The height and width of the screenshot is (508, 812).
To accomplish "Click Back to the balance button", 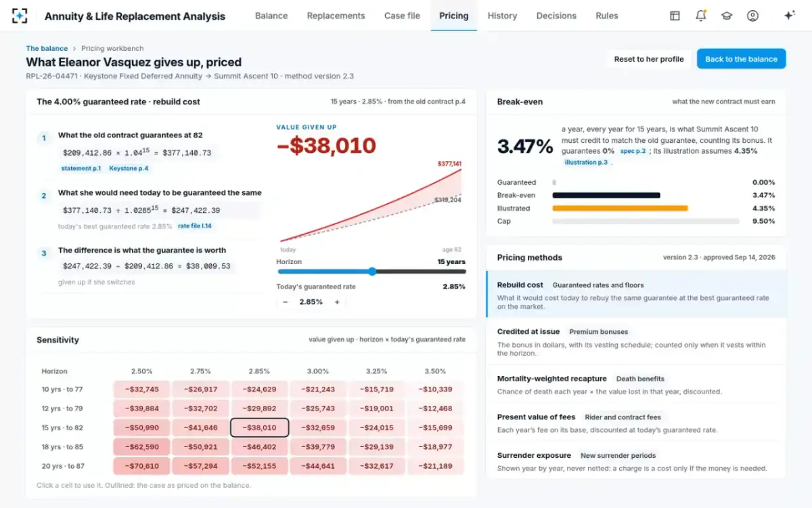I will tap(741, 59).
